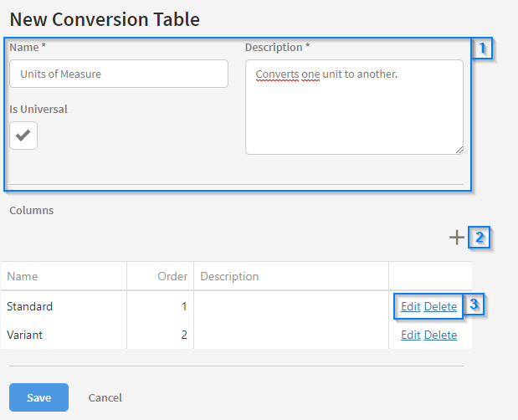
Task: Delete the Standard column row
Action: click(x=440, y=306)
